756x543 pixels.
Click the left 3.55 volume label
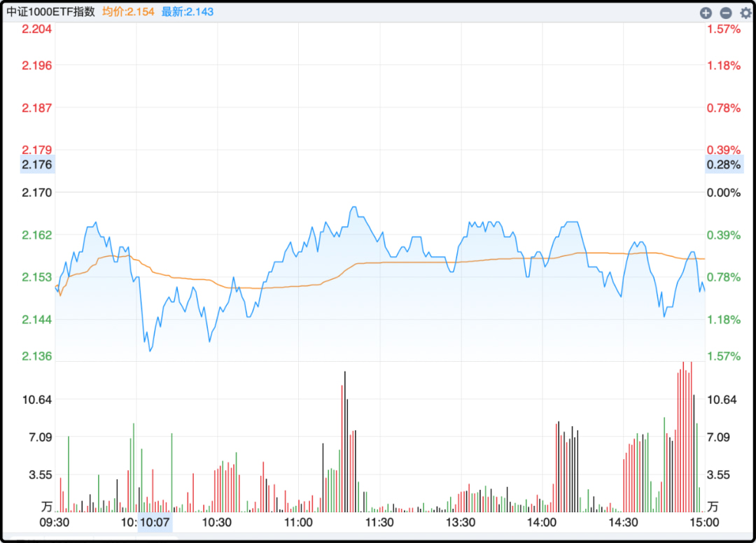[40, 475]
